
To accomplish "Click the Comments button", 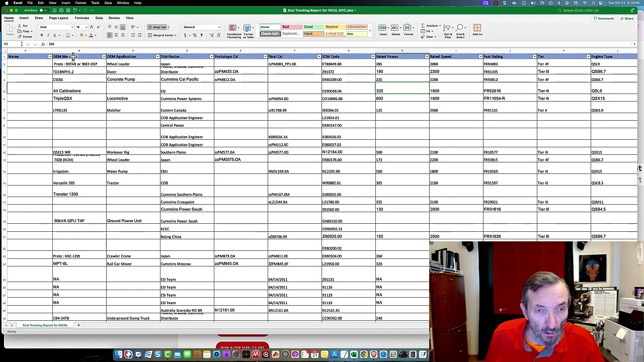I will point(604,19).
